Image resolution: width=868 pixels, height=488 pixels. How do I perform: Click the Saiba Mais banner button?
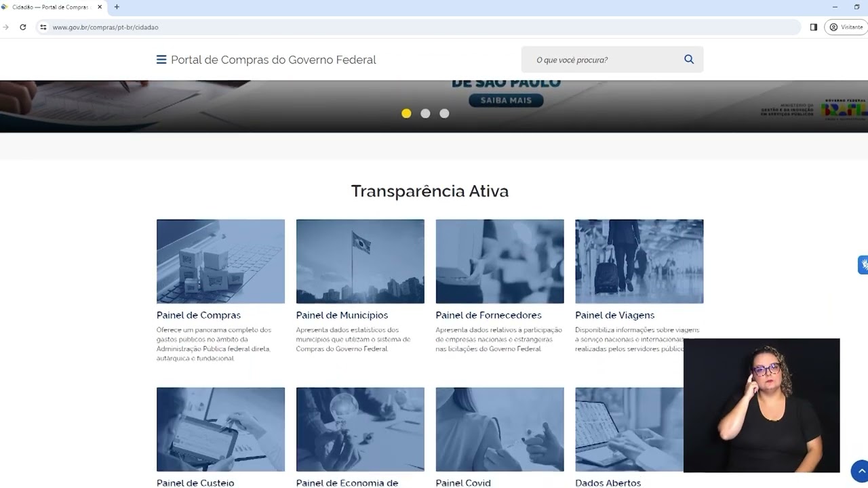pos(506,100)
